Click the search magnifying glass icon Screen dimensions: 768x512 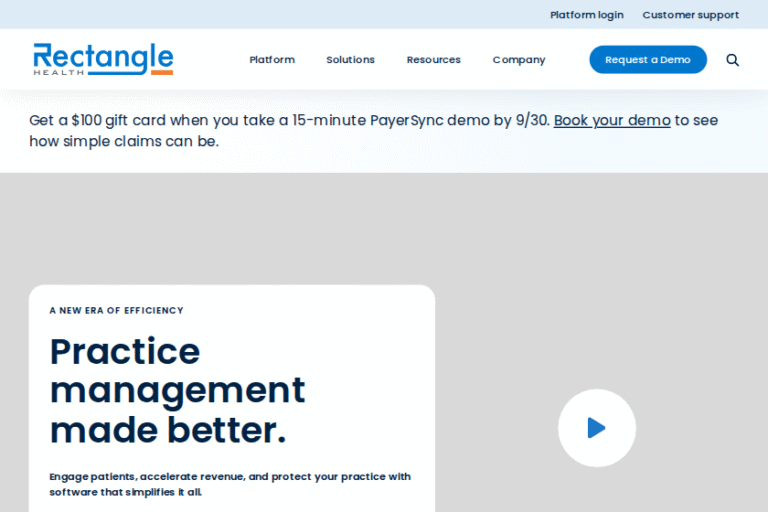pyautogui.click(x=732, y=60)
